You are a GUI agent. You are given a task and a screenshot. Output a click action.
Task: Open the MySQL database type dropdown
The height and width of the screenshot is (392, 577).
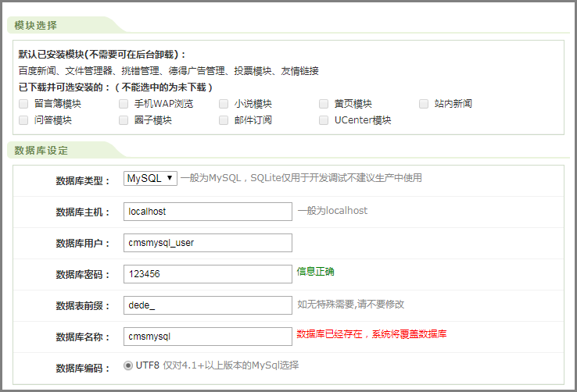[150, 178]
